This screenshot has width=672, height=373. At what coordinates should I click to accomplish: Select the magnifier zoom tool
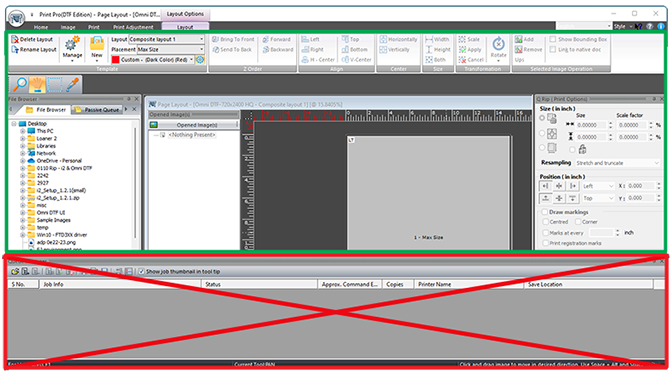click(19, 84)
